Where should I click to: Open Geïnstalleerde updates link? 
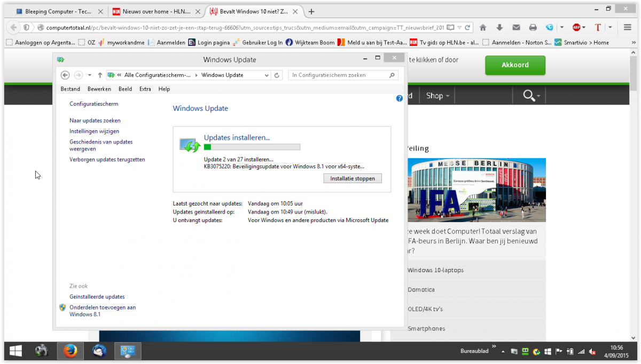pos(97,297)
